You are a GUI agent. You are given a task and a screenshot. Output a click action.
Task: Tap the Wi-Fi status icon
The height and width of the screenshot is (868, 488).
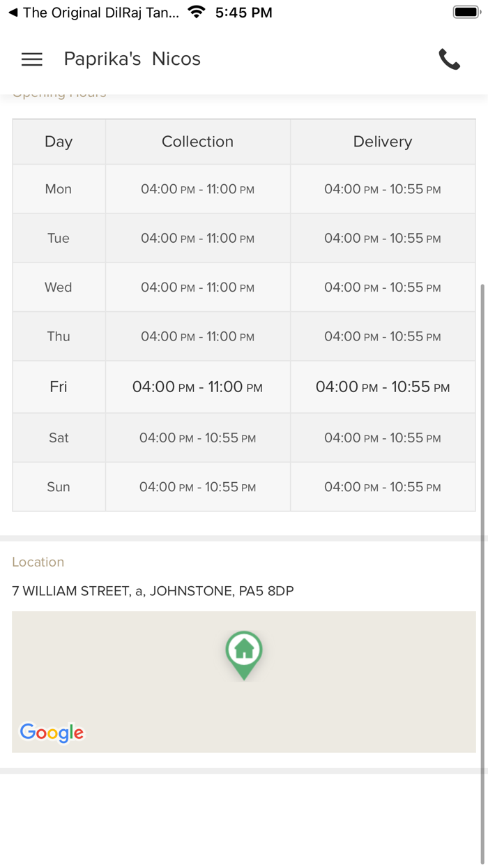point(197,13)
